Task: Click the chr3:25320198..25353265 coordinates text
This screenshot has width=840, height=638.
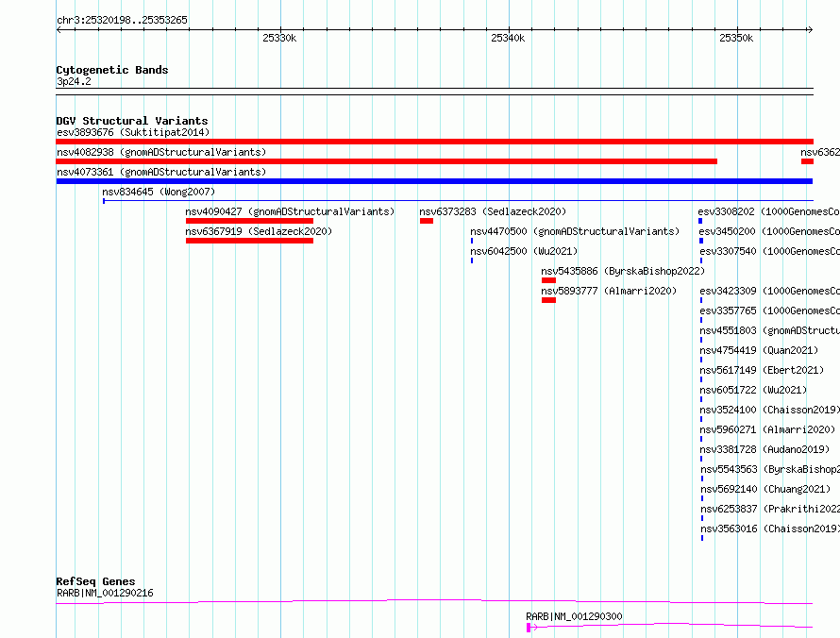Action: [x=122, y=20]
